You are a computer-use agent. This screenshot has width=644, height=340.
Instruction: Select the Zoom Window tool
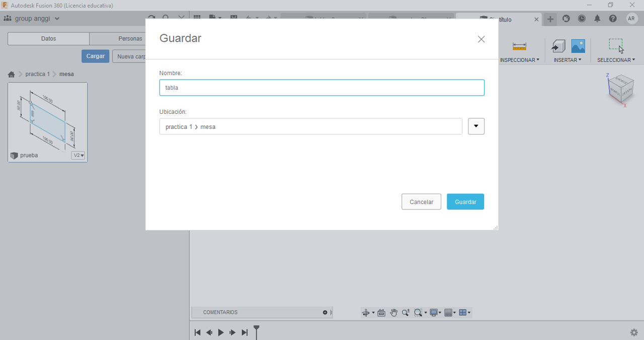[418, 313]
